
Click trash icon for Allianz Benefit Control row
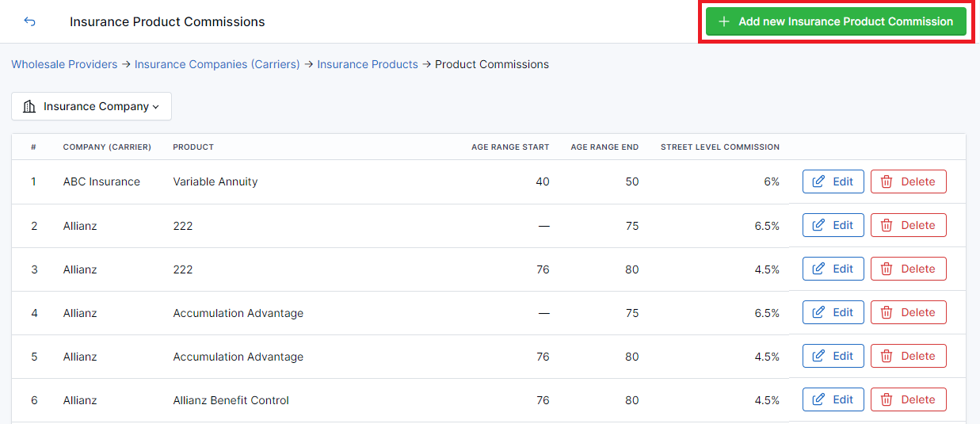(x=887, y=399)
